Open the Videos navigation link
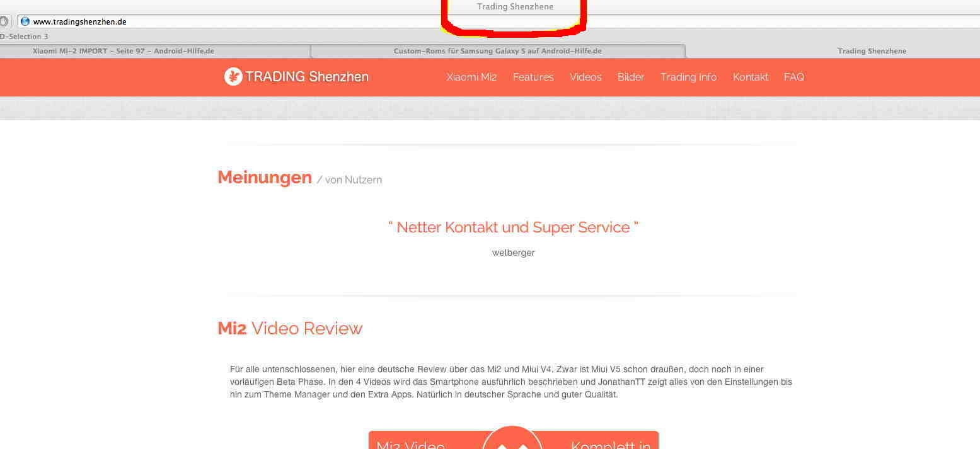The width and height of the screenshot is (980, 449). point(585,77)
